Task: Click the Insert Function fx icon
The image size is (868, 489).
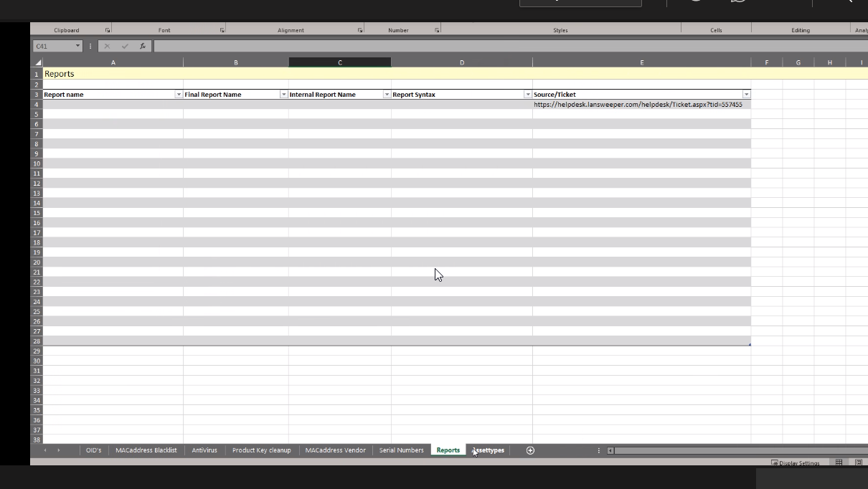Action: point(143,46)
